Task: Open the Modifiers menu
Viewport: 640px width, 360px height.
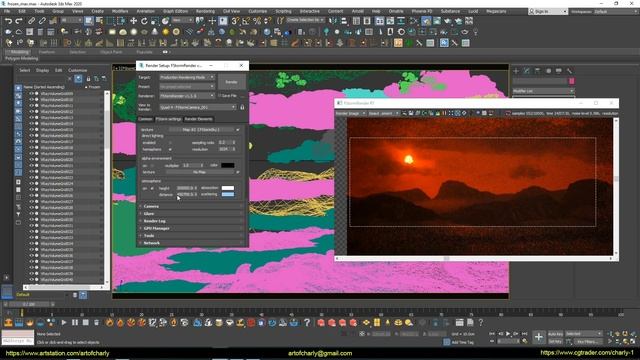Action: point(120,11)
